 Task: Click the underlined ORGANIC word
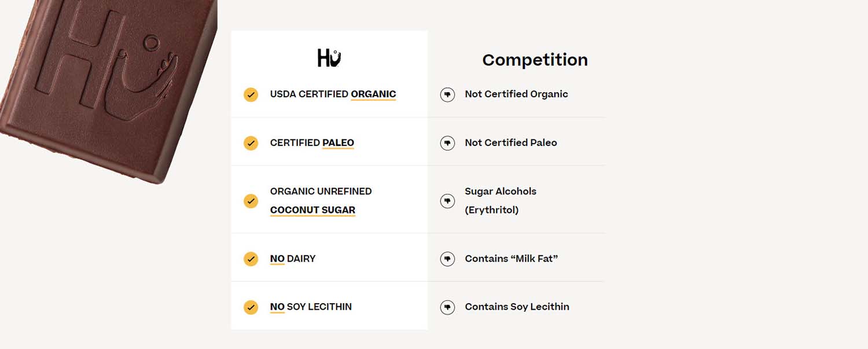(x=373, y=94)
